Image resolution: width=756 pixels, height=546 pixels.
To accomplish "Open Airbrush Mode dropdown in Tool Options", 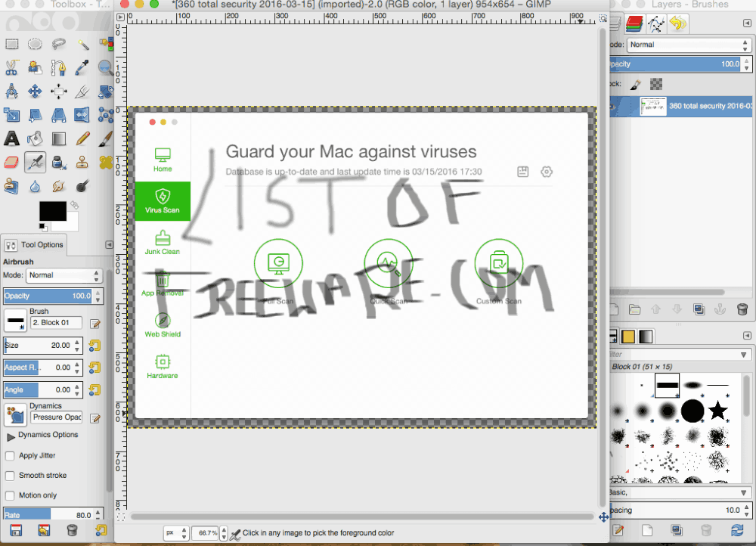I will [64, 275].
